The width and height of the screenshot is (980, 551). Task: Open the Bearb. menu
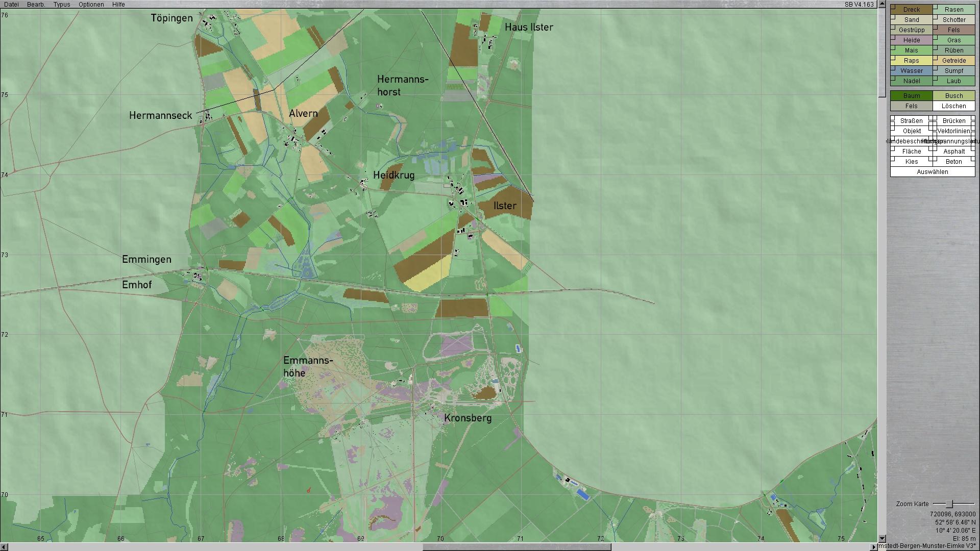[x=36, y=4]
